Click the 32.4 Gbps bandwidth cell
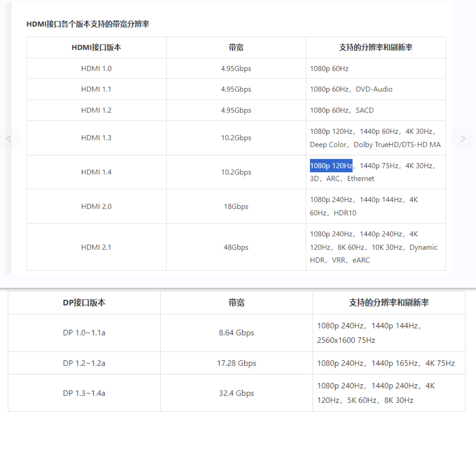476x457 pixels. [236, 393]
